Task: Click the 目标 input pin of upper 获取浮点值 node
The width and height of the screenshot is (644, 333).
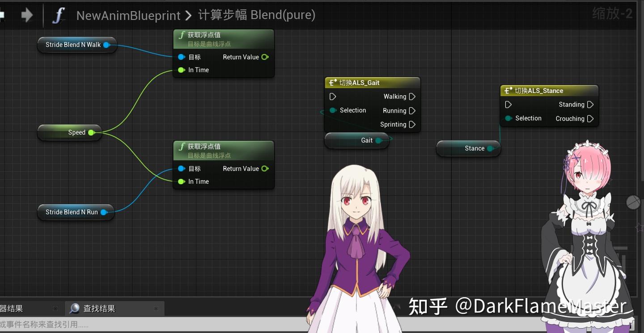Action: pyautogui.click(x=181, y=57)
